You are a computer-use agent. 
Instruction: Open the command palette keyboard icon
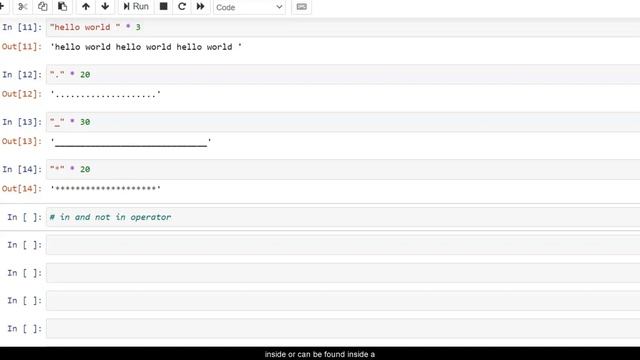[301, 7]
